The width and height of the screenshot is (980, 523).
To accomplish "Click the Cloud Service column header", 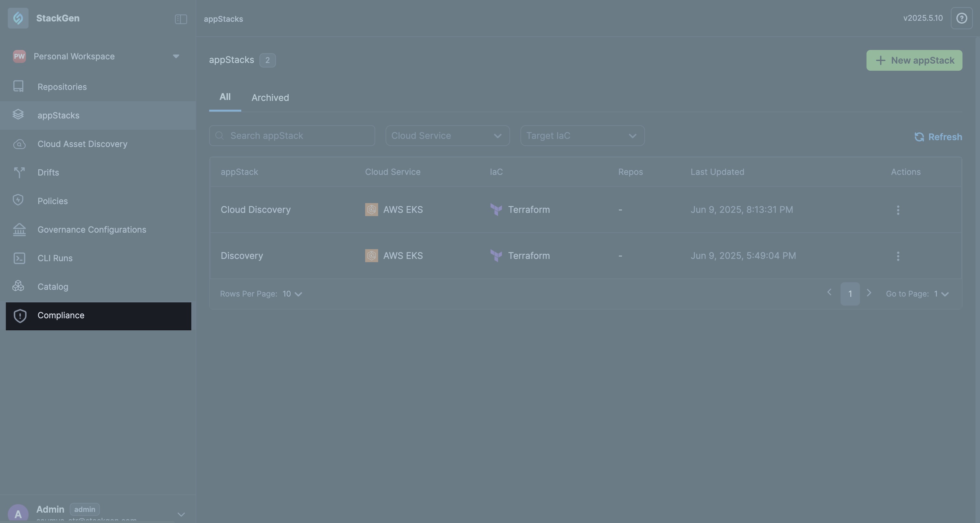I will 393,172.
